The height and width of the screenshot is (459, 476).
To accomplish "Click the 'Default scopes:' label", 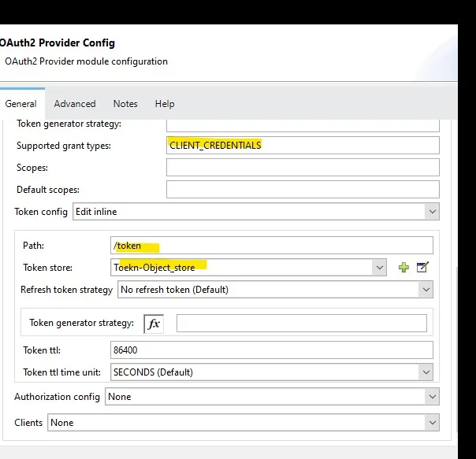I will [x=48, y=190].
